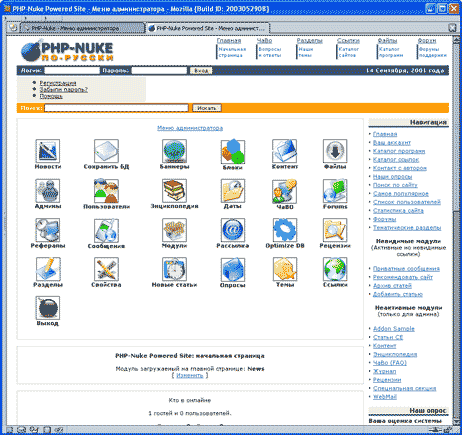Open Список пользователей link
Image resolution: width=462 pixels, height=435 pixels.
[407, 202]
